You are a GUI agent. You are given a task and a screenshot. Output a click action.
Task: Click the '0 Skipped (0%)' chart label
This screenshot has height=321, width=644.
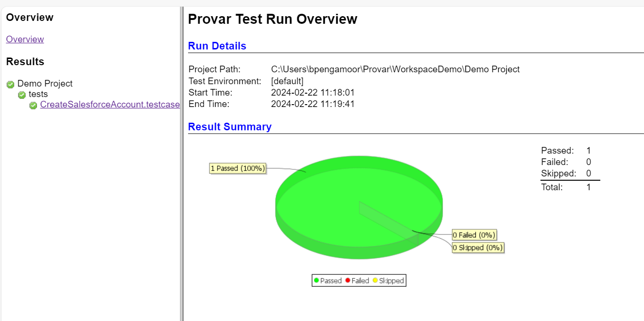tap(477, 248)
